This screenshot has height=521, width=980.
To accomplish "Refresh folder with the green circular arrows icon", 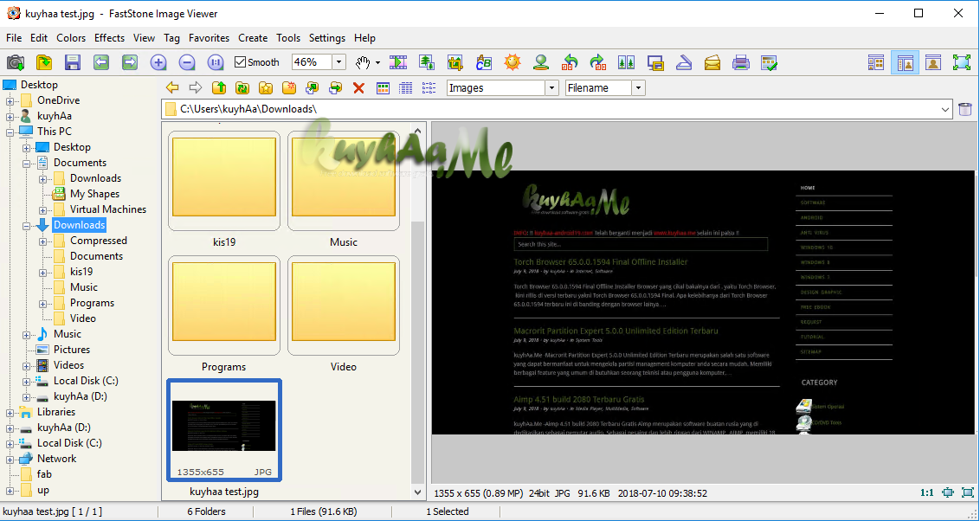I will 242,88.
